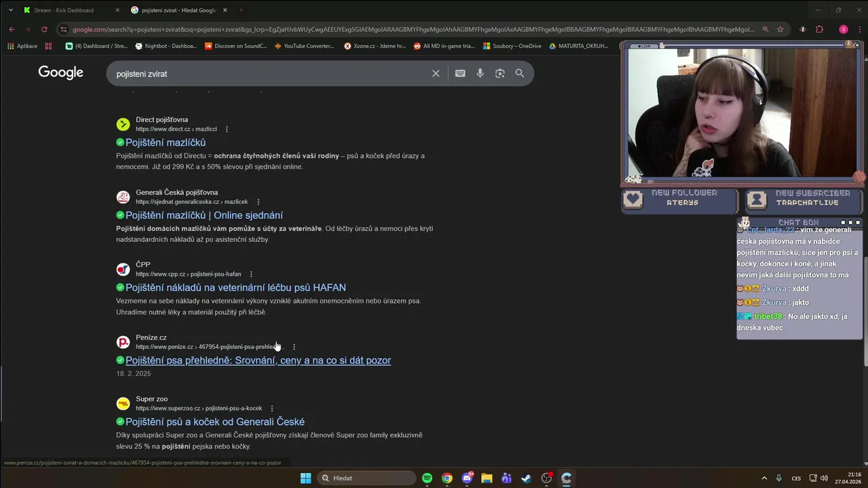Click the Super zoo site favicon
The image size is (868, 488).
(x=123, y=404)
